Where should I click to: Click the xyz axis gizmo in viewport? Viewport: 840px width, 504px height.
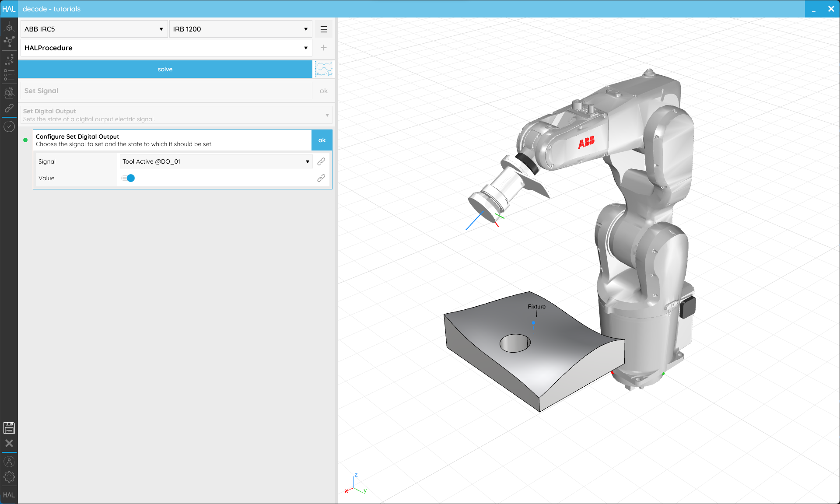[355, 484]
